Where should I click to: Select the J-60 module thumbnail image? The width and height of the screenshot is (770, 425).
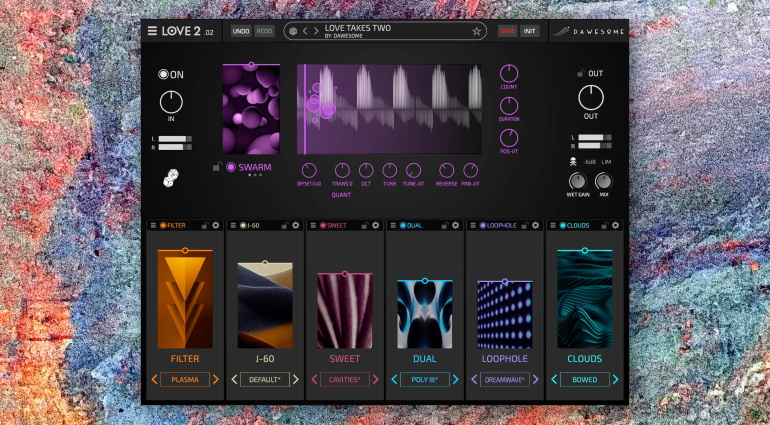265,306
